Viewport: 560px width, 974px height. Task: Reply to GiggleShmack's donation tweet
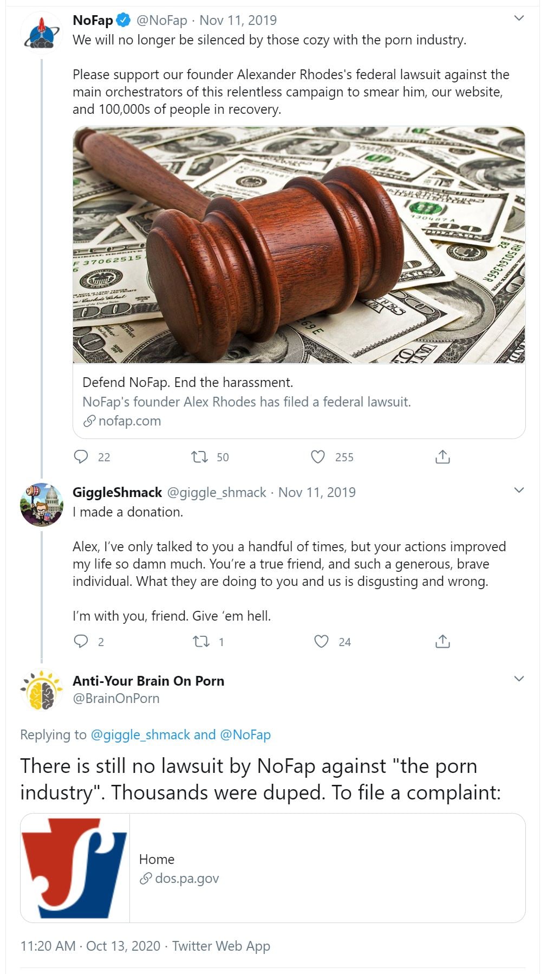tap(81, 642)
